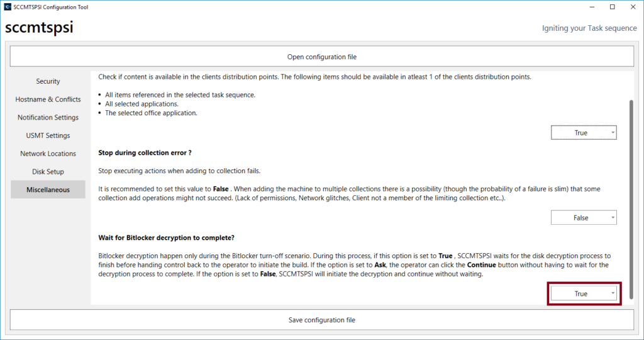Click Open configuration file button
644x340 pixels.
(321, 57)
